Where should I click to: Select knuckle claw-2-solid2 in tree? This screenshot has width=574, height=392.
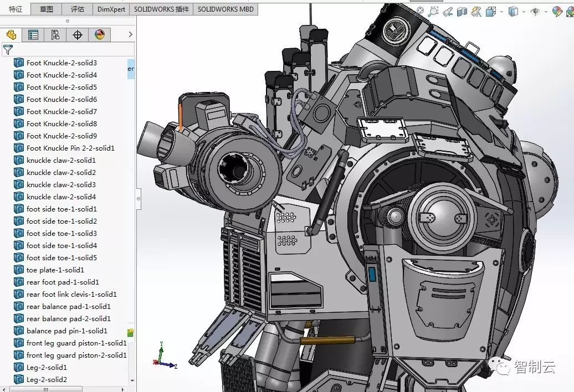pyautogui.click(x=61, y=172)
